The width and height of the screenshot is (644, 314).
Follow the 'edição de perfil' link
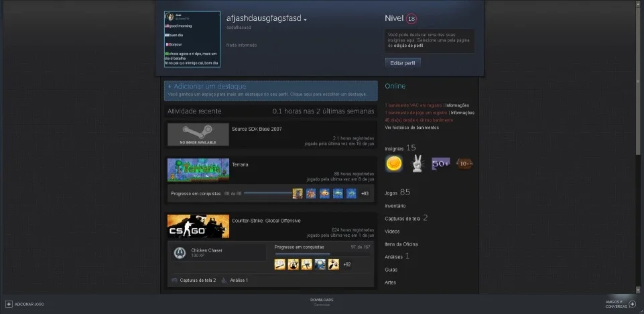(409, 46)
